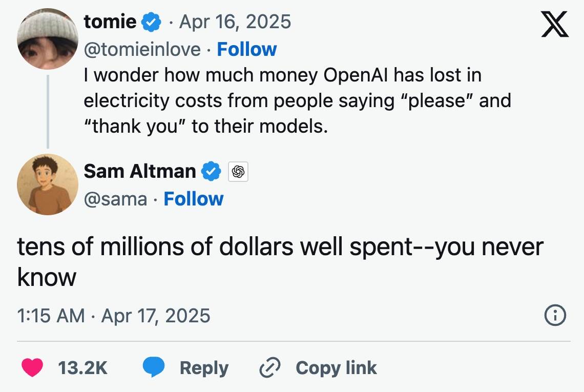This screenshot has width=584, height=392.
Task: Open tomie's profile picture
Action: tap(48, 39)
